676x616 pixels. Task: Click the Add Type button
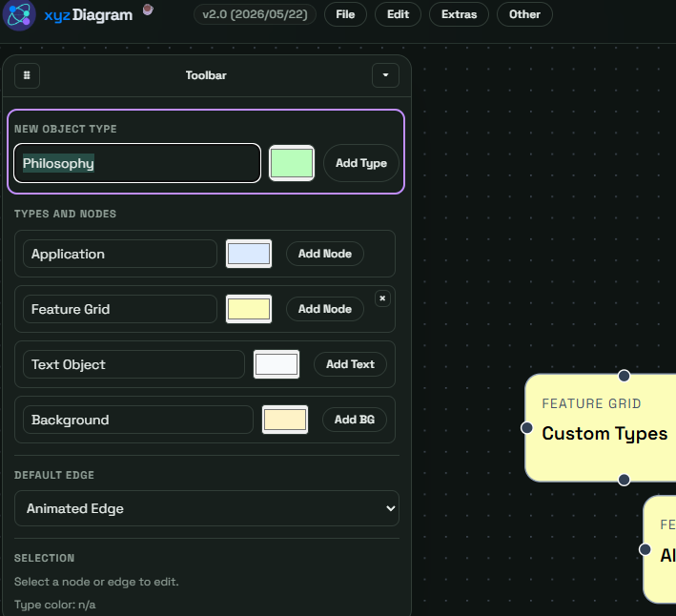(x=361, y=163)
